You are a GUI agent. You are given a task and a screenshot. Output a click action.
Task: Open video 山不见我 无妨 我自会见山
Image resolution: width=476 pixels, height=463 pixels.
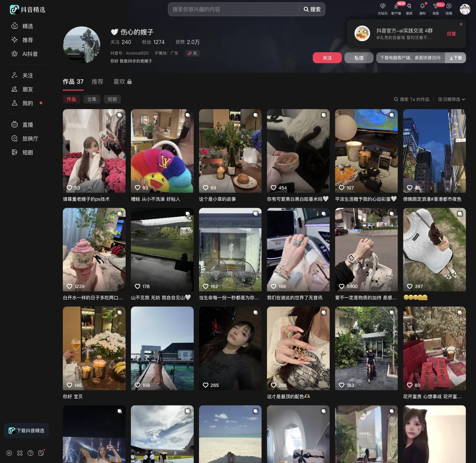coord(162,250)
